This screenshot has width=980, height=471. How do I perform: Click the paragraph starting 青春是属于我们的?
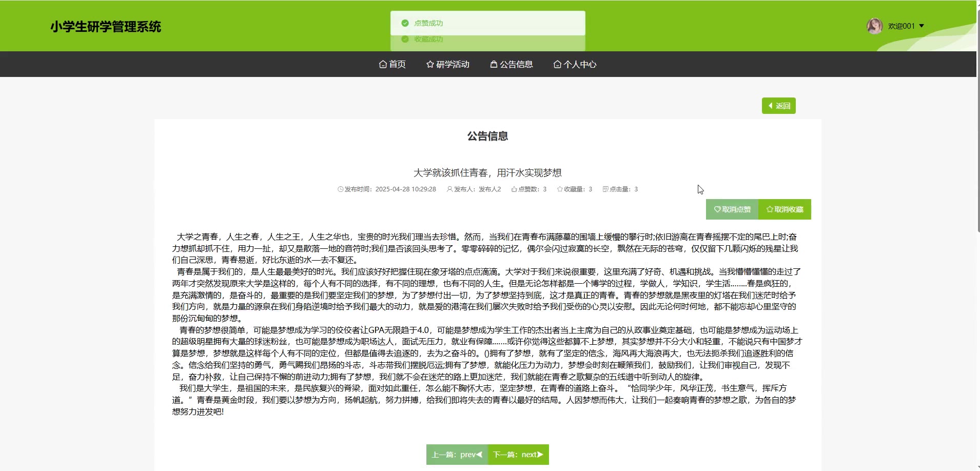[x=486, y=295]
